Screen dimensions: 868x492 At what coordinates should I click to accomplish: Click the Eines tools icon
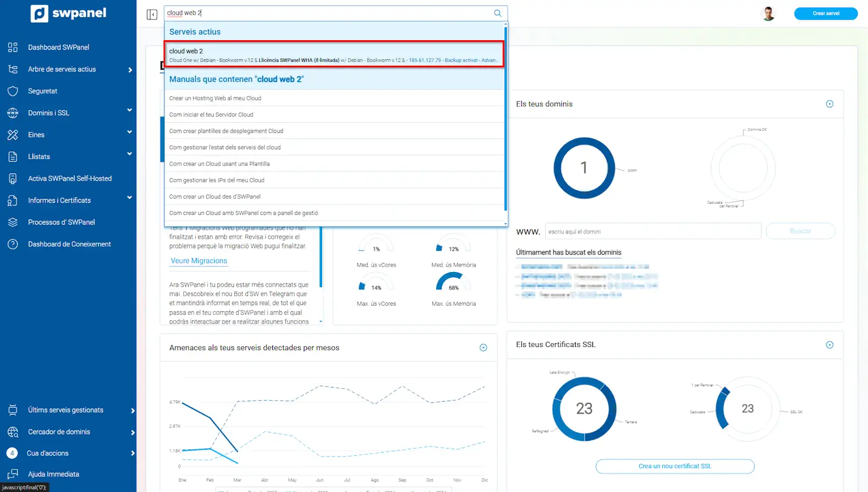[x=13, y=135]
